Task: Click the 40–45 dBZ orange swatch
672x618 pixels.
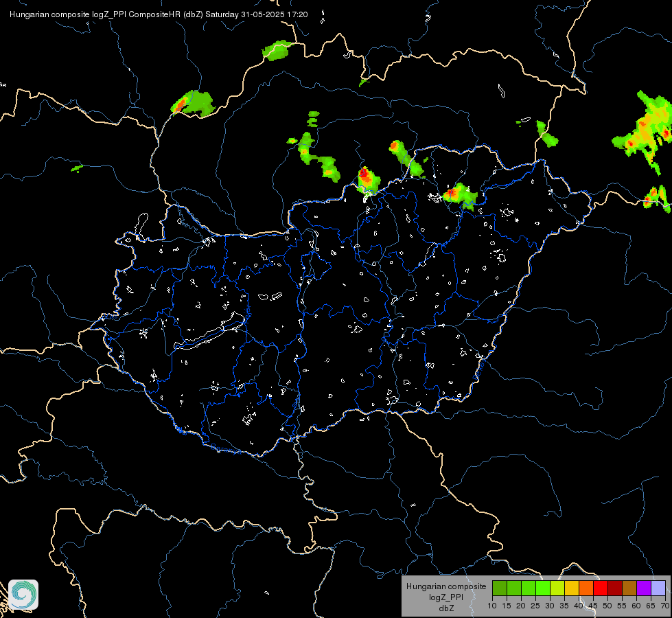Action: coord(586,588)
